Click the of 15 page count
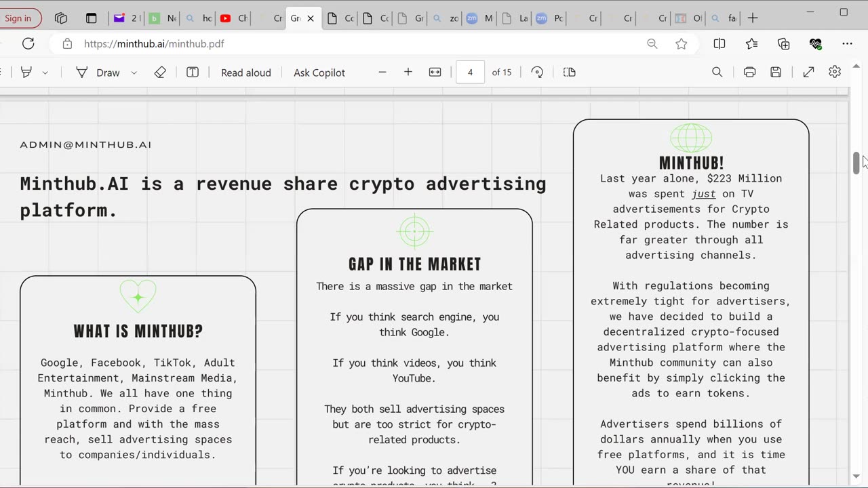The width and height of the screenshot is (868, 488). [x=502, y=73]
